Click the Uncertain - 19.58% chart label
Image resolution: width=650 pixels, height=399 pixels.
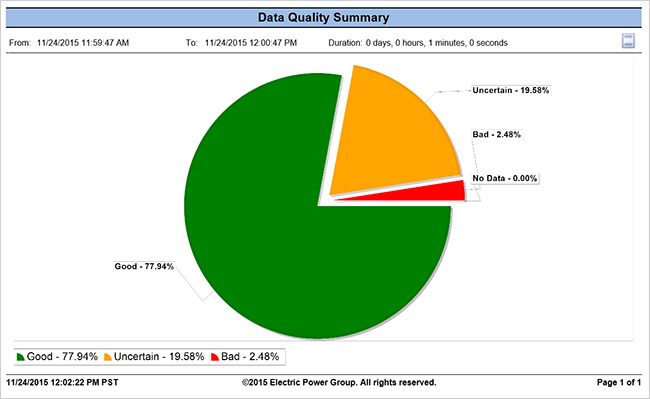tap(511, 90)
